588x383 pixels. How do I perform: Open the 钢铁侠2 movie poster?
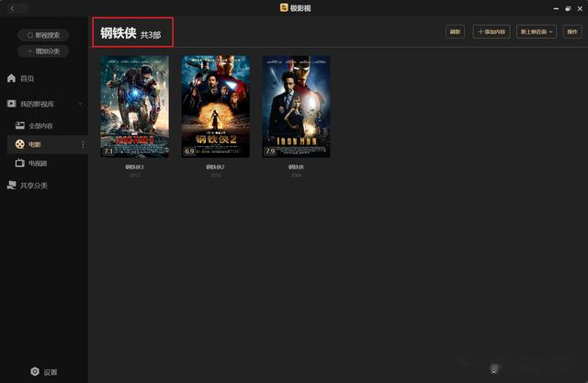coord(215,107)
